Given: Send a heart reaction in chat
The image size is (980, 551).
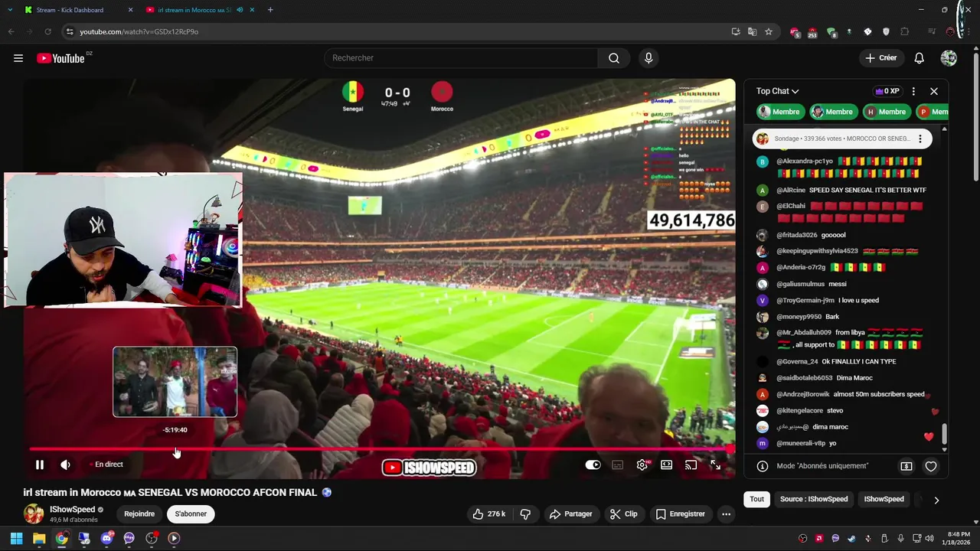Looking at the screenshot, I should [x=931, y=466].
